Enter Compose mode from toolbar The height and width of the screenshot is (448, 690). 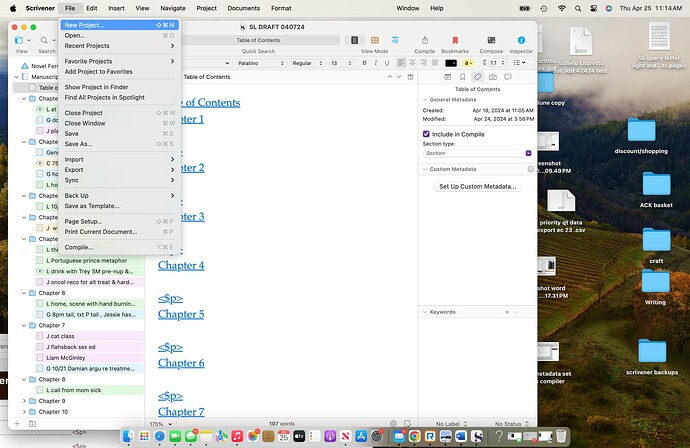pyautogui.click(x=491, y=40)
